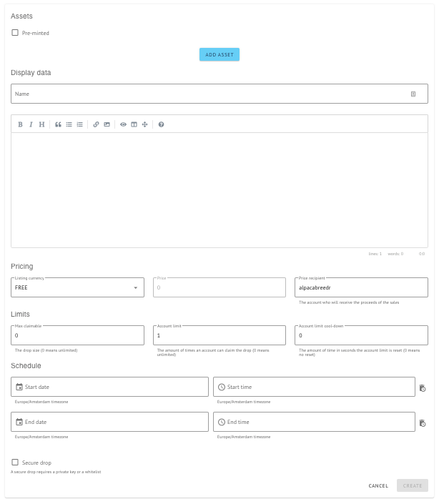Insert a blockquote with quote icon
This screenshot has height=504, width=439.
click(58, 124)
